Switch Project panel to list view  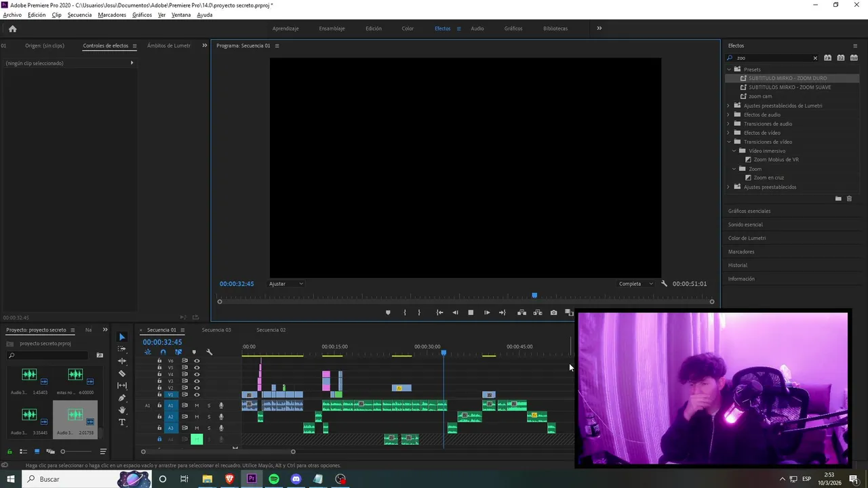pyautogui.click(x=23, y=451)
